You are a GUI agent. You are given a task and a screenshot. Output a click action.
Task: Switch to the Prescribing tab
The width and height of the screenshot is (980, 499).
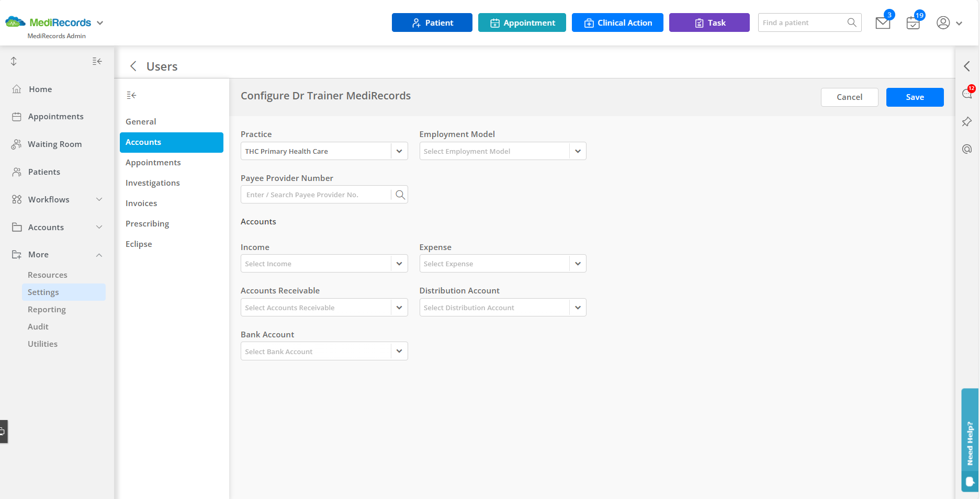coord(147,223)
